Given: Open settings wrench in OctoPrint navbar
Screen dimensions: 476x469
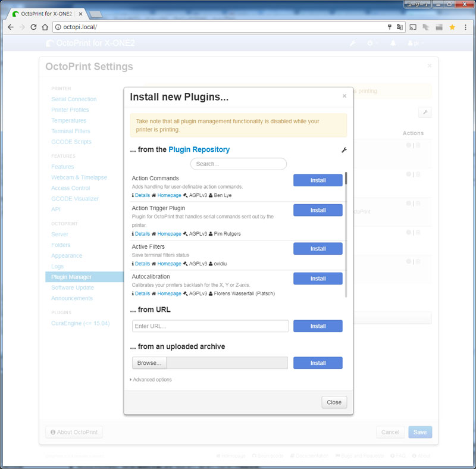Looking at the screenshot, I should pos(353,43).
